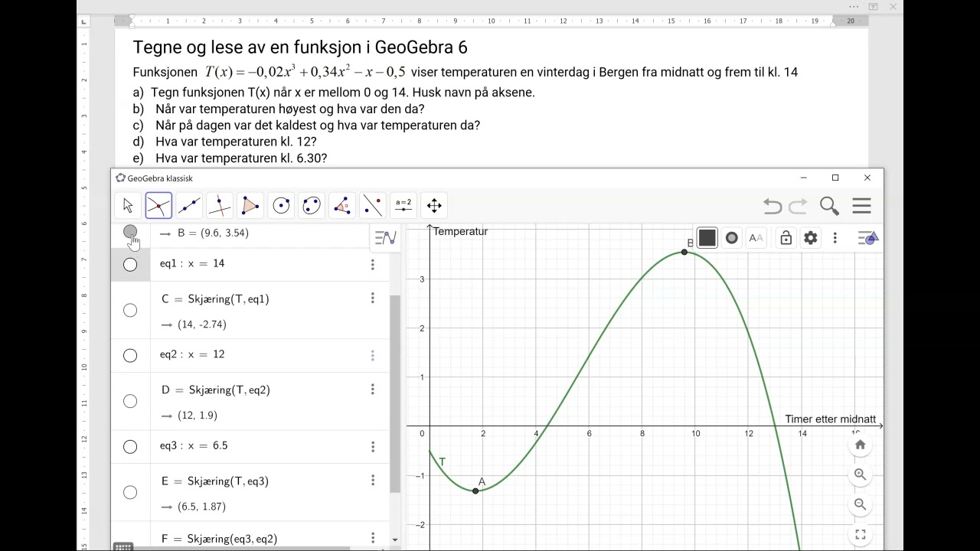Select the Move arrow tool in GeoGebra
Image resolution: width=980 pixels, height=551 pixels.
128,205
